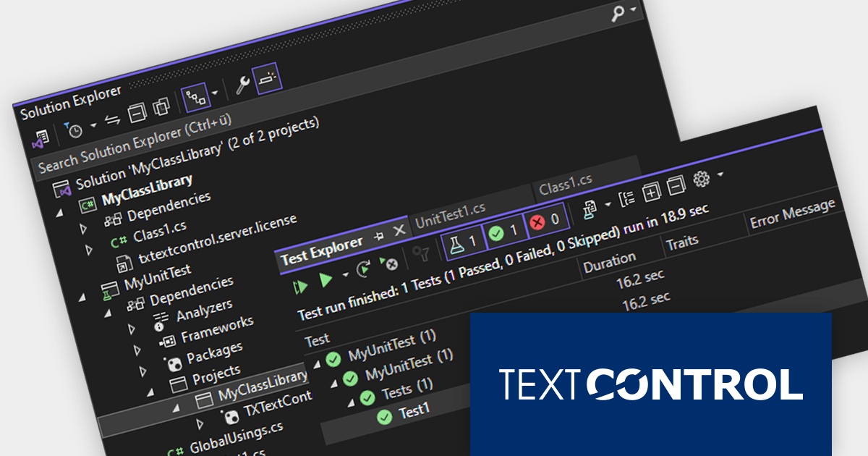Screen dimensions: 868x456
Task: Click the test run finished summary text
Action: point(503,263)
